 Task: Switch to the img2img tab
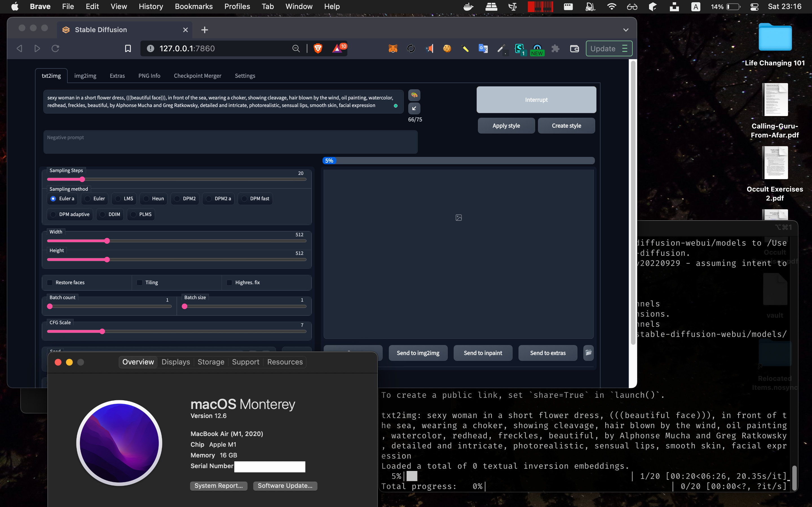(x=85, y=76)
